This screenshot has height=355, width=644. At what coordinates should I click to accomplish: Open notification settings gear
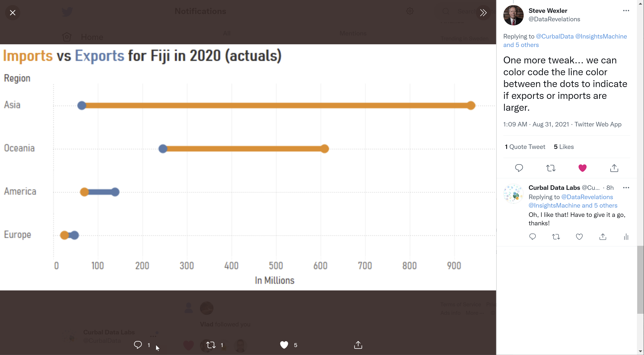[x=410, y=11]
